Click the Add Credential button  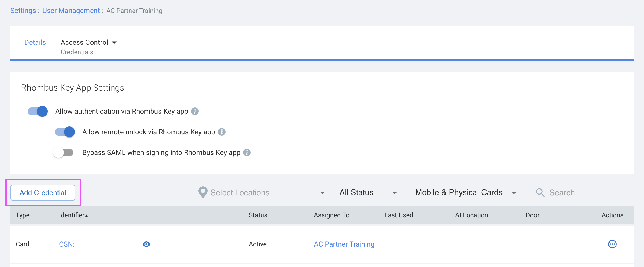pyautogui.click(x=43, y=192)
